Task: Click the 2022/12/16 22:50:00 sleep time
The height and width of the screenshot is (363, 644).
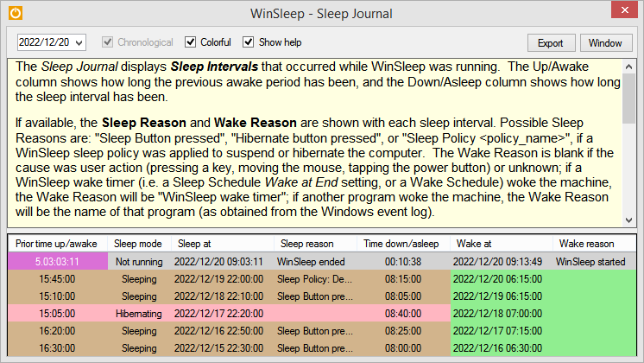Action: click(x=223, y=330)
